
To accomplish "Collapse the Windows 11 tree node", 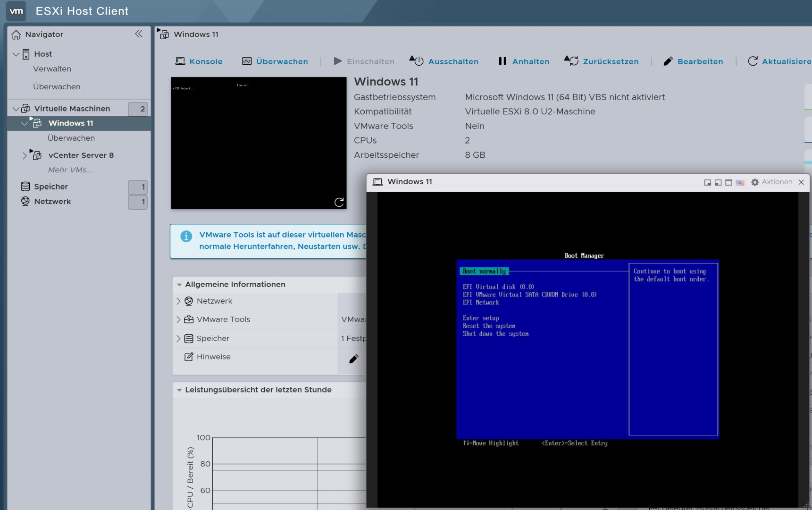I will coord(25,123).
